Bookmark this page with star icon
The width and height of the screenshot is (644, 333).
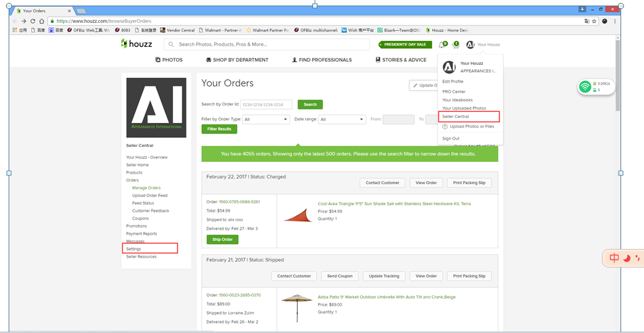[x=594, y=21]
